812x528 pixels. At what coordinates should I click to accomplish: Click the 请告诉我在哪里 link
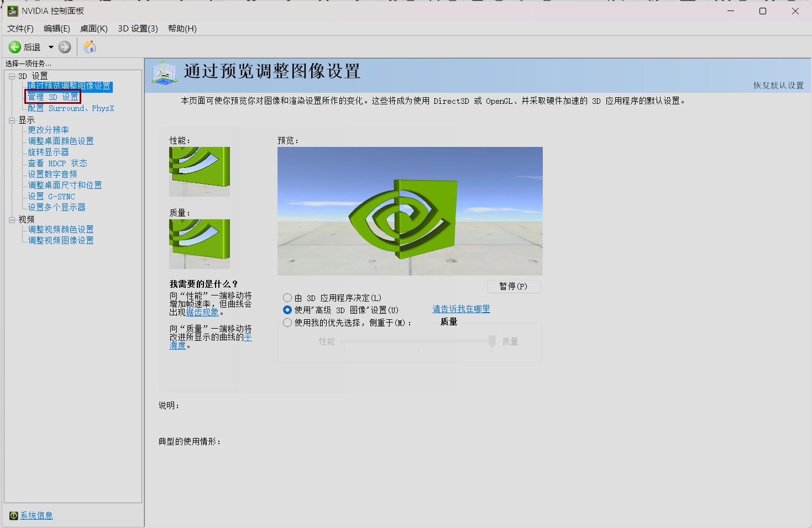(461, 309)
